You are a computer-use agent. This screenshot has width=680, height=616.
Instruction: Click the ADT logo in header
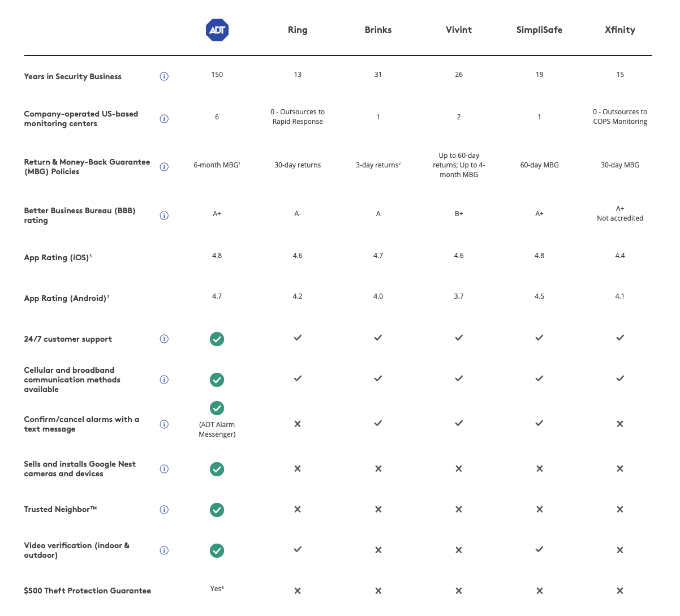coord(217,30)
